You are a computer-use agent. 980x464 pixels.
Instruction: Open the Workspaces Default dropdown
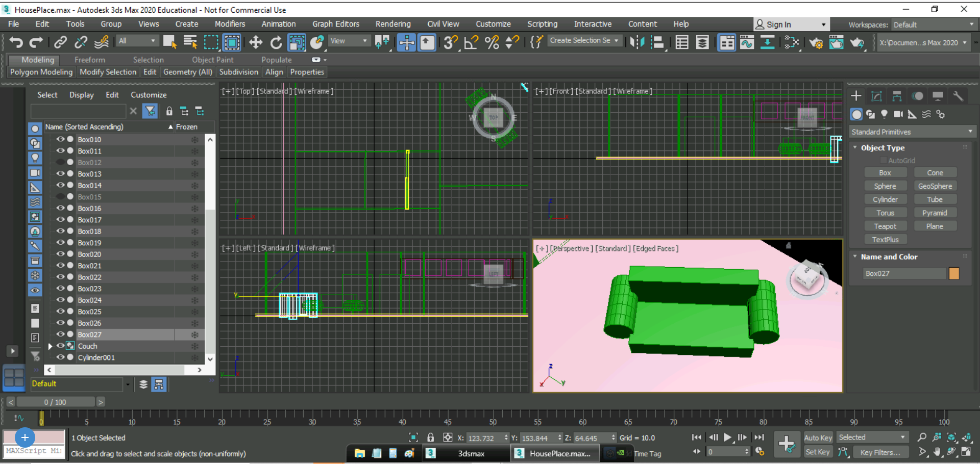click(934, 24)
